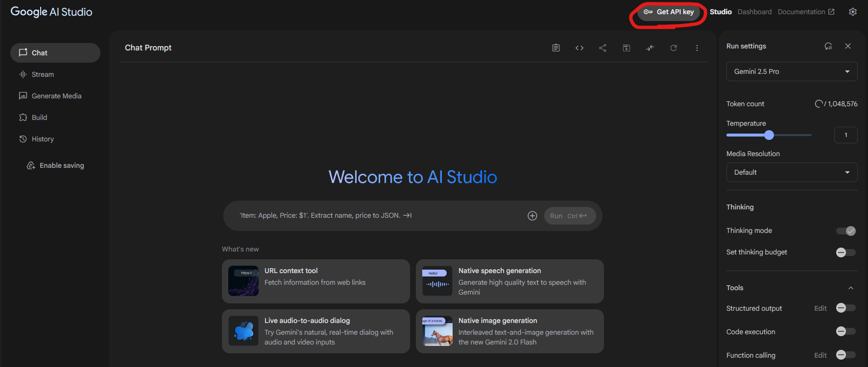Click Enable saving
The image size is (868, 367).
(55, 165)
